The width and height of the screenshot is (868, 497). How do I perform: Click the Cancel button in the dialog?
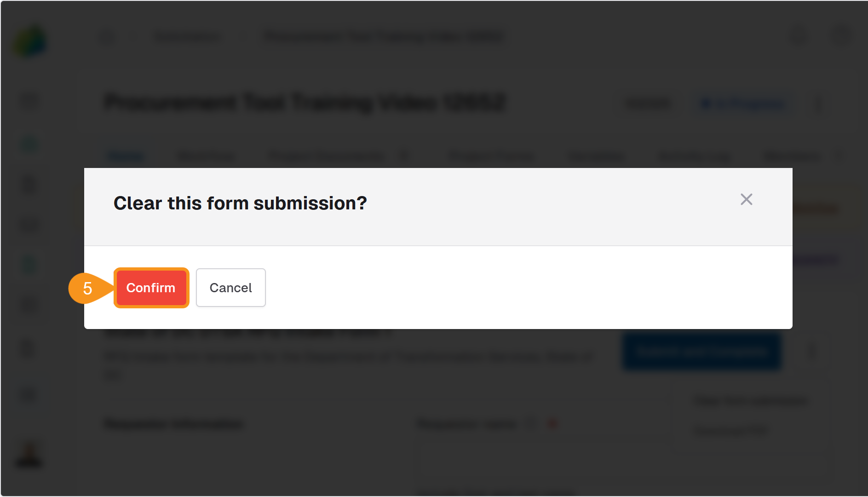pyautogui.click(x=230, y=288)
